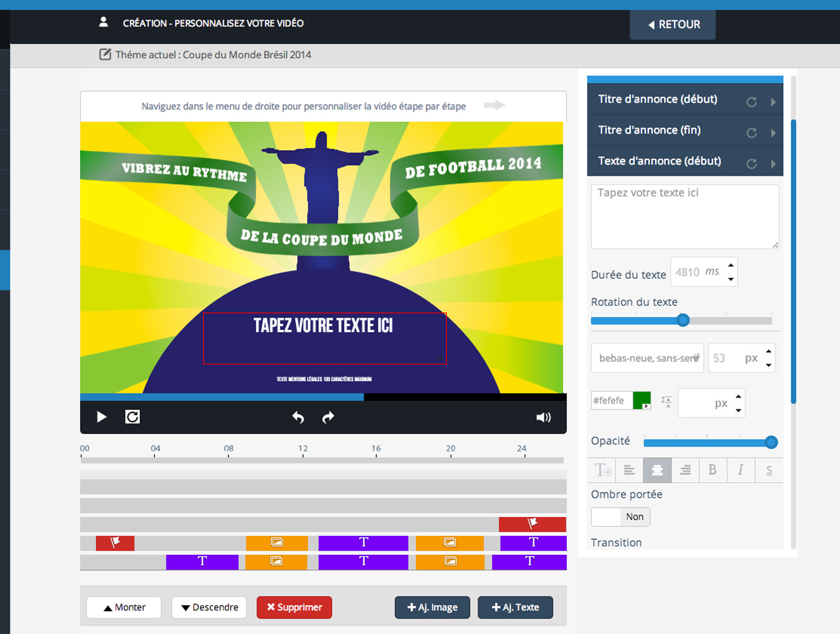Viewport: 840px width, 634px height.
Task: Open Titre d'annonce (début) section
Action: pyautogui.click(x=685, y=99)
